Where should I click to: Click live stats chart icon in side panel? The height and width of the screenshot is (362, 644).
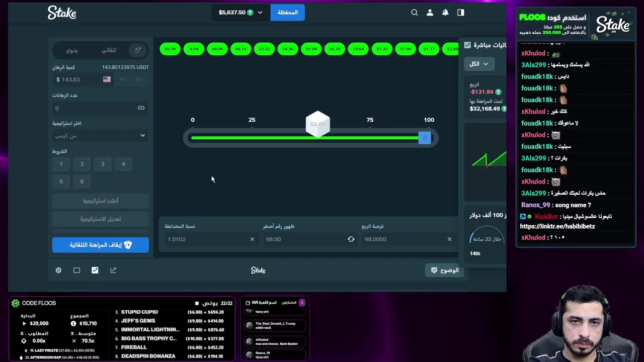[467, 45]
